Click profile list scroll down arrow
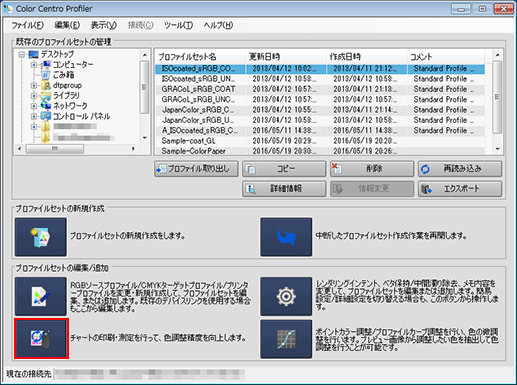 coord(497,149)
